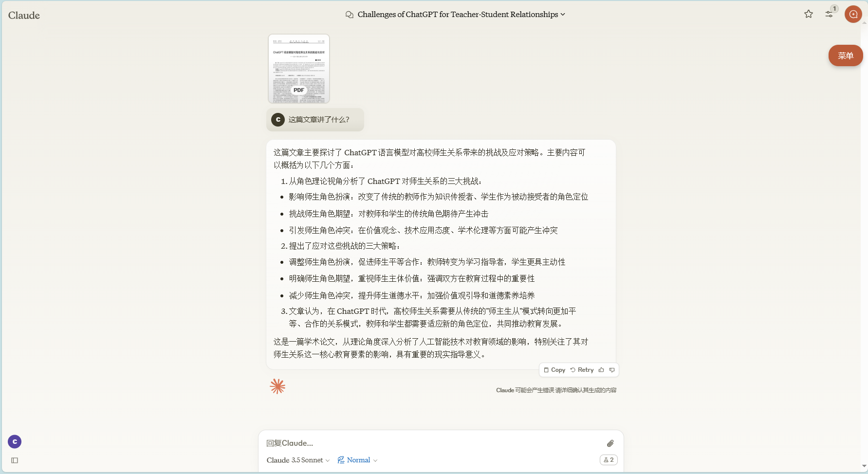This screenshot has height=474, width=868.
Task: Click the page vertical scrollbar
Action: pos(865,243)
